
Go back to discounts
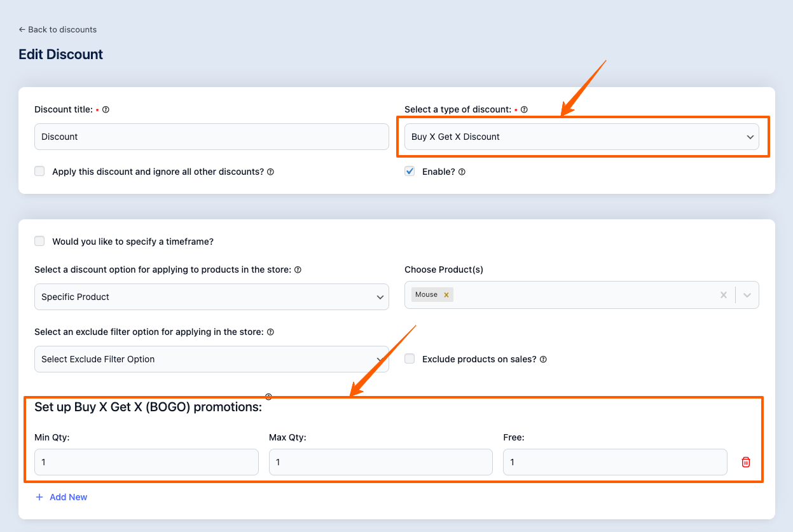click(x=58, y=29)
